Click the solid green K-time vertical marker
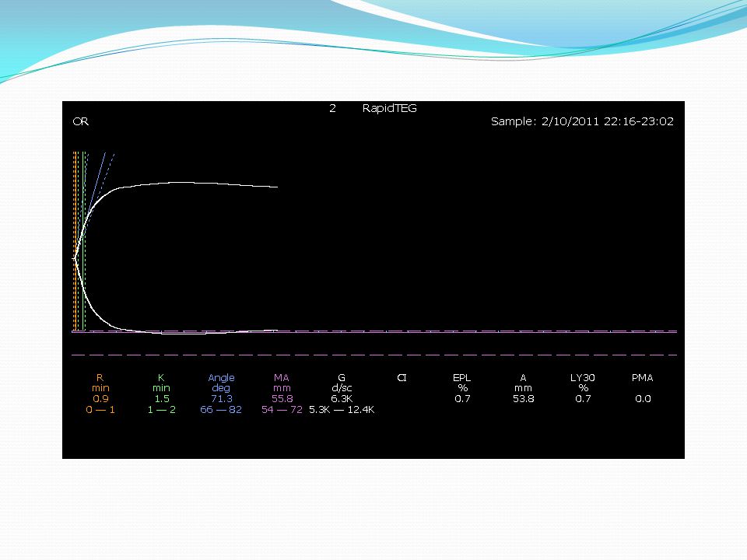The image size is (747, 560). click(83, 240)
